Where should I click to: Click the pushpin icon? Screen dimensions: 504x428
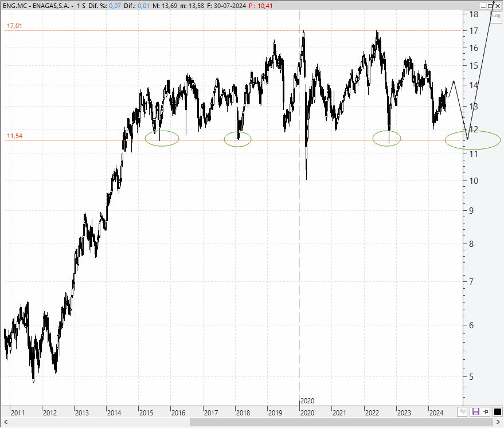click(486, 411)
